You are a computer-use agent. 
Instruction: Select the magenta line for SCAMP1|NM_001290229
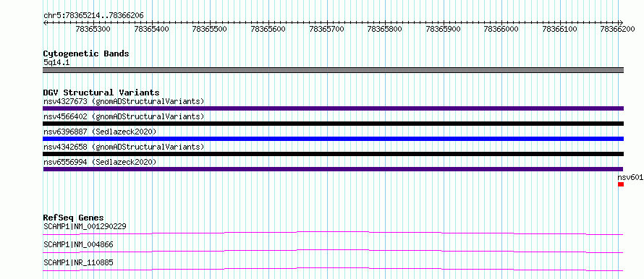(333, 233)
